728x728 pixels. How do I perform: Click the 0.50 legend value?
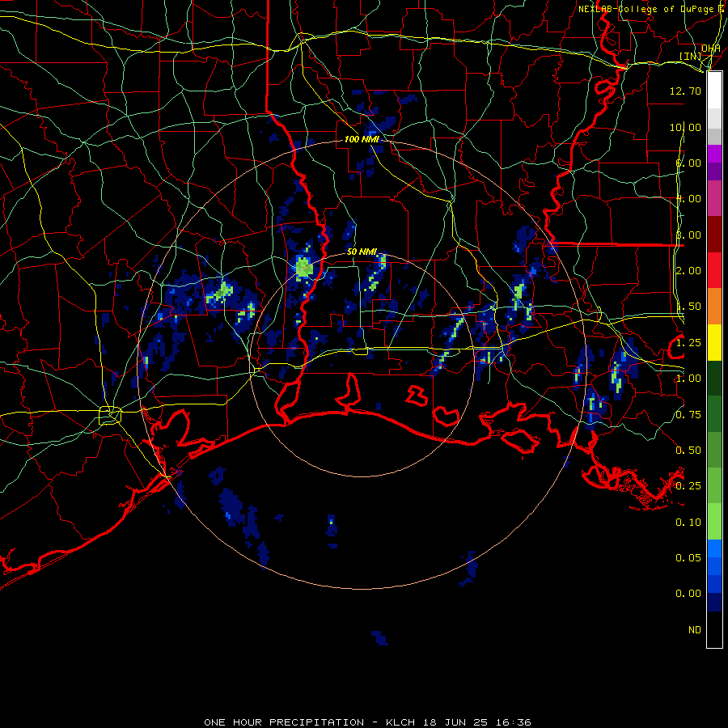click(688, 451)
